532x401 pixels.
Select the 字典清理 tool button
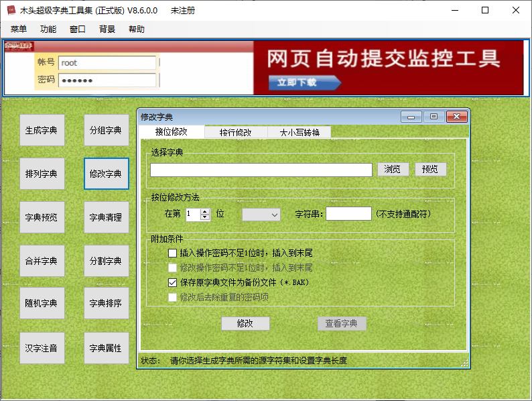[106, 217]
